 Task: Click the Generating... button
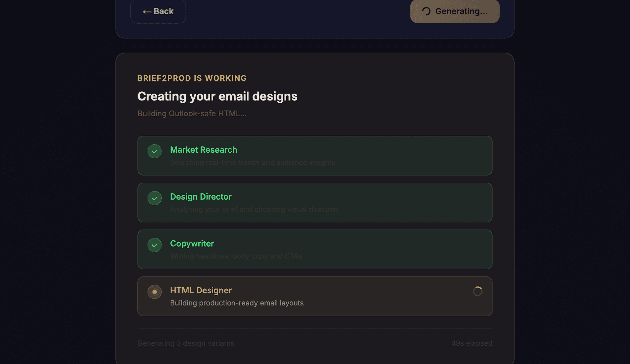coord(455,11)
